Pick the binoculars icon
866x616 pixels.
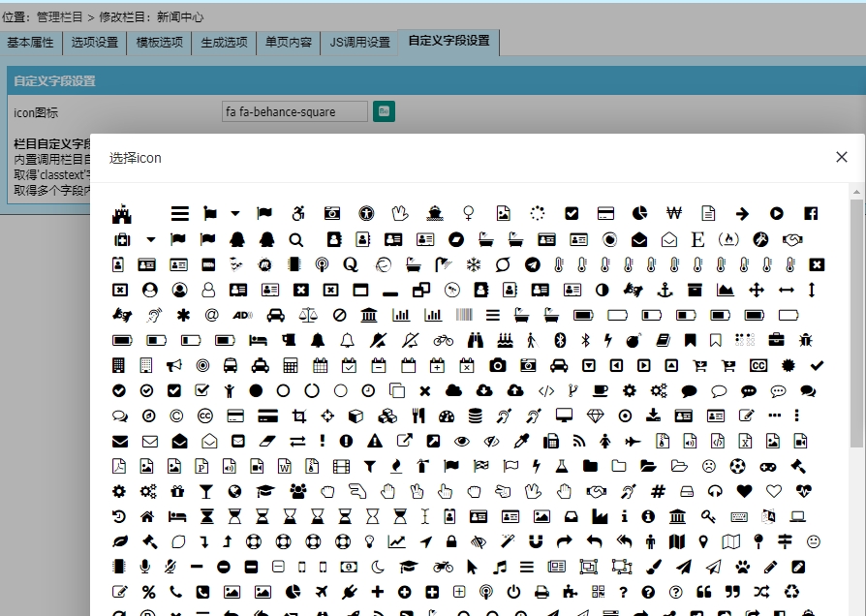pyautogui.click(x=475, y=340)
